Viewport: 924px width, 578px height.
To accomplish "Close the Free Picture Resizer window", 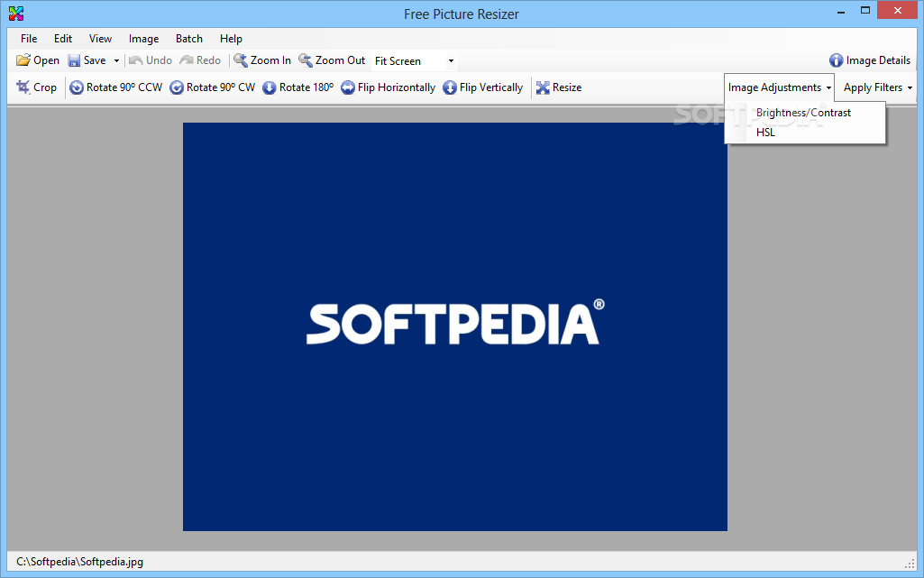I will tap(898, 10).
